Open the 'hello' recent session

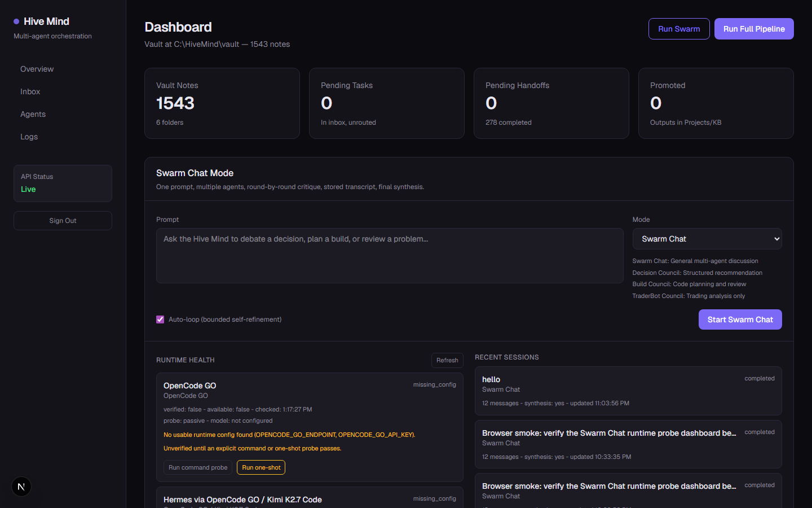pyautogui.click(x=628, y=391)
